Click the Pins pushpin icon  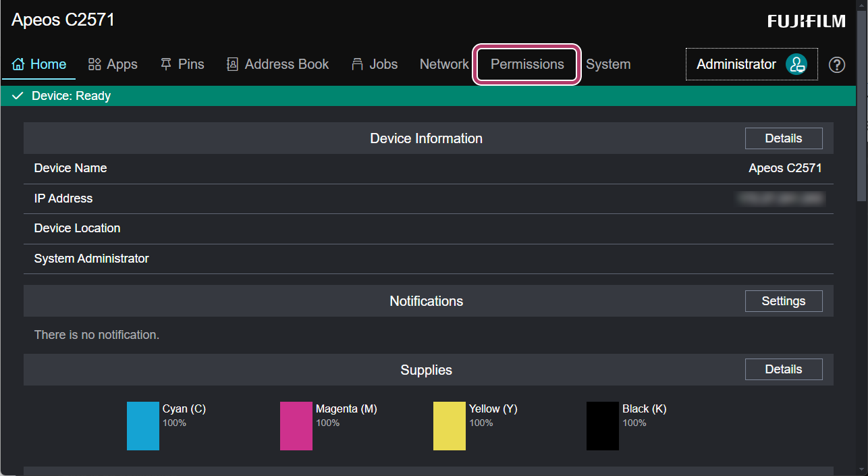click(x=166, y=64)
